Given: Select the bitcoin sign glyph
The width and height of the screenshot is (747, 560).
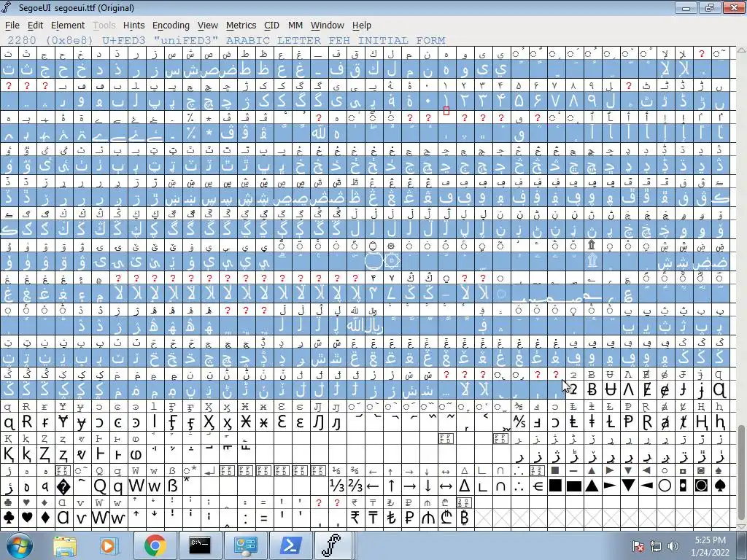Looking at the screenshot, I should point(465,517).
